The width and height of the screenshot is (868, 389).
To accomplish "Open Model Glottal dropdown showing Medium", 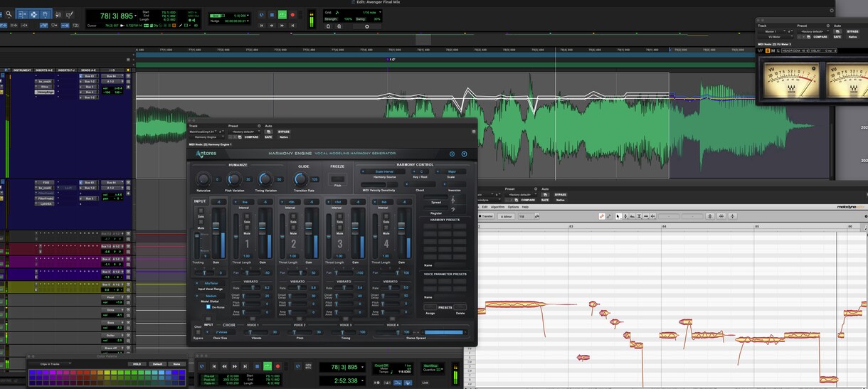I will coord(210,296).
